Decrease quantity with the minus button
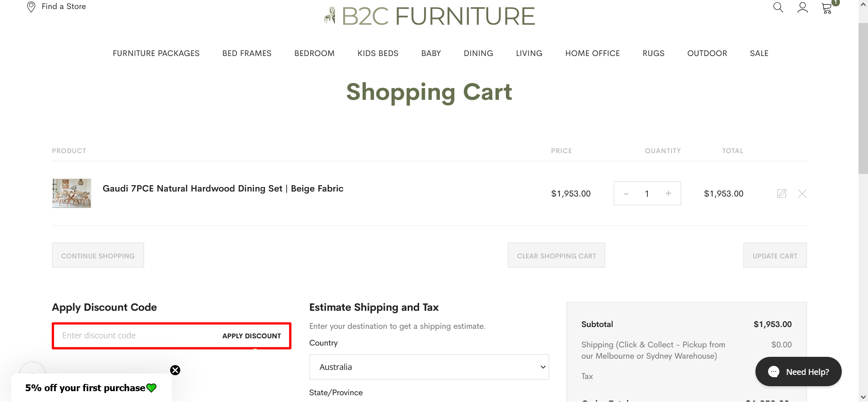Screen dimensions: 868x402 click(x=626, y=194)
